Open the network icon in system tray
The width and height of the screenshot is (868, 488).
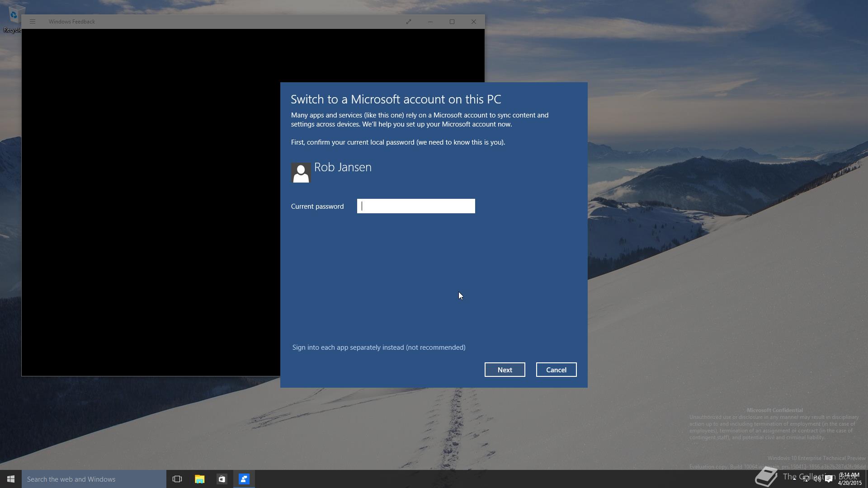(806, 479)
